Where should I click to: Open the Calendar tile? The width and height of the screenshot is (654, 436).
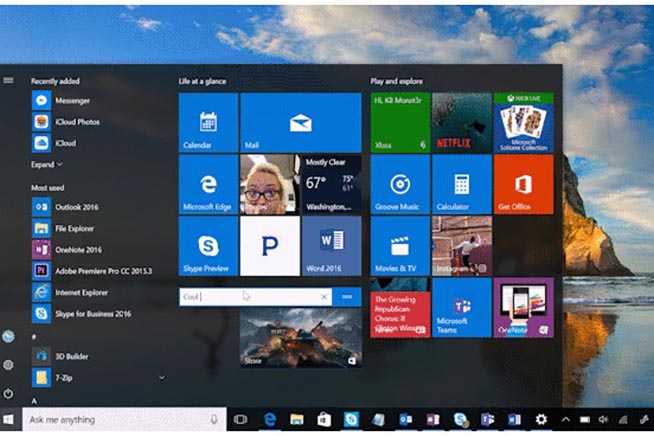pyautogui.click(x=208, y=122)
